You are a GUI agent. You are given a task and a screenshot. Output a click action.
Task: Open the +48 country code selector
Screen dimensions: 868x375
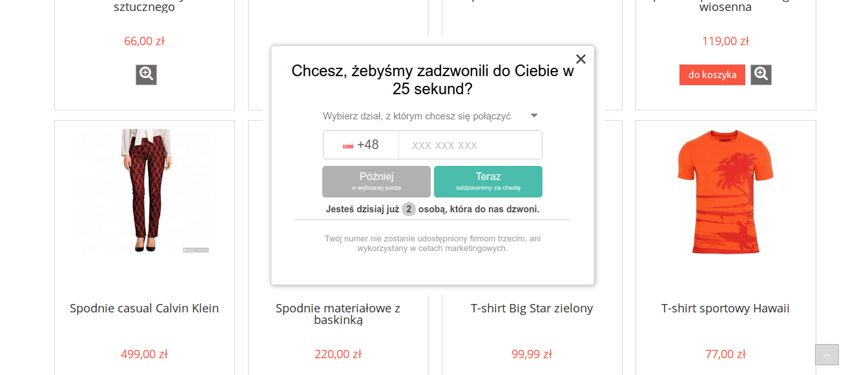pyautogui.click(x=361, y=145)
